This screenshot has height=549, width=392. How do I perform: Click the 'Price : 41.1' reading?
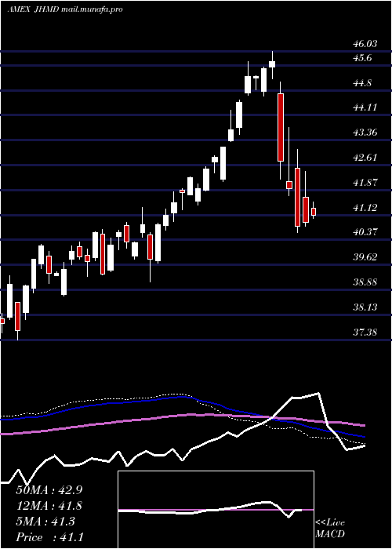pyautogui.click(x=49, y=537)
